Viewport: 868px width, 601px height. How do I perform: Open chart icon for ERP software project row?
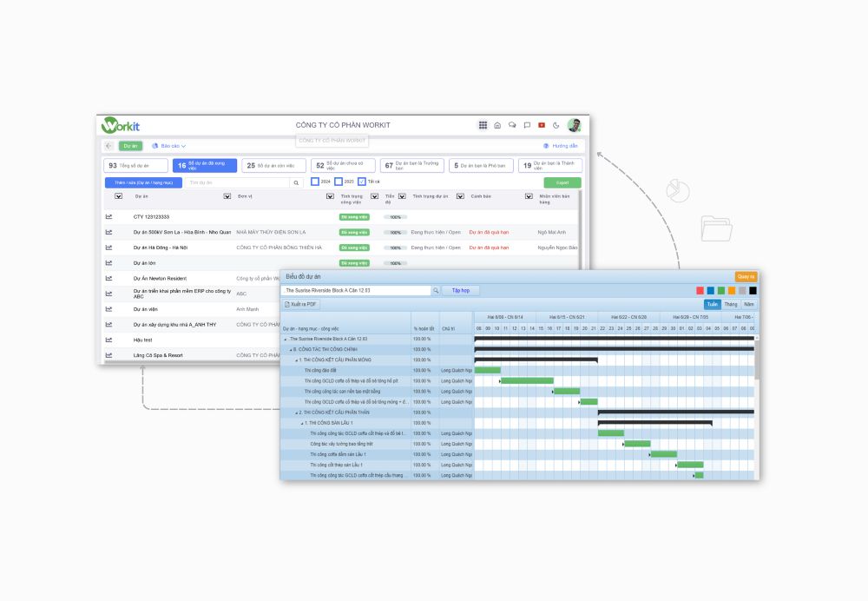click(x=109, y=294)
